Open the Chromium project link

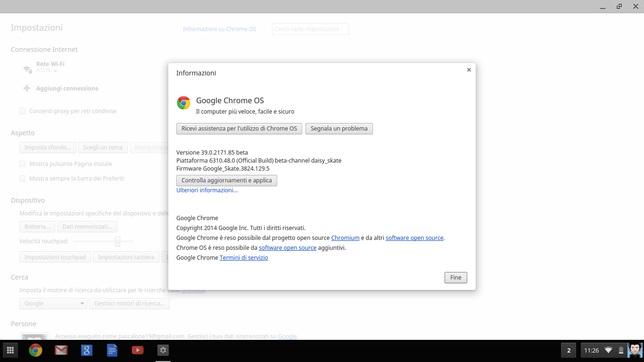345,238
